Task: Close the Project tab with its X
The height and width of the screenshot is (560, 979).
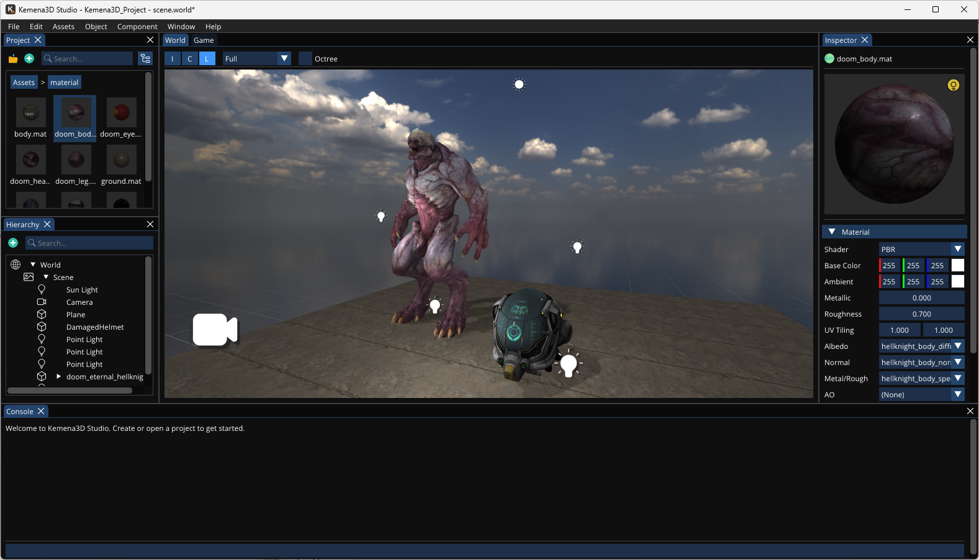Action: (38, 40)
